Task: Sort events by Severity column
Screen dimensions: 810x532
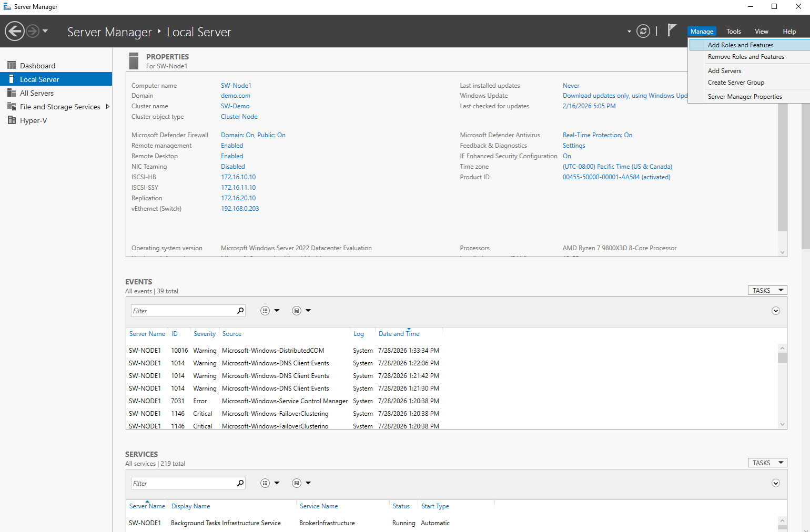Action: [205, 334]
